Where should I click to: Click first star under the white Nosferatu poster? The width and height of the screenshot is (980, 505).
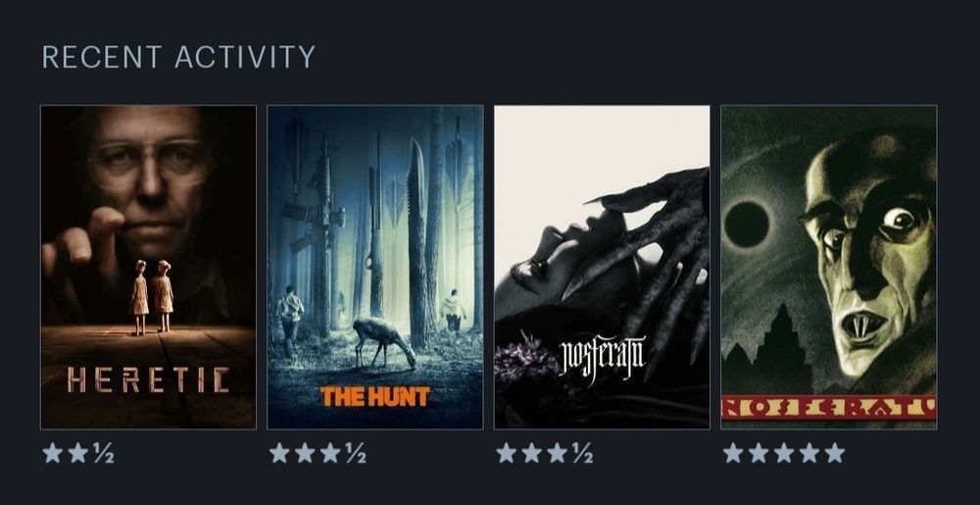507,453
